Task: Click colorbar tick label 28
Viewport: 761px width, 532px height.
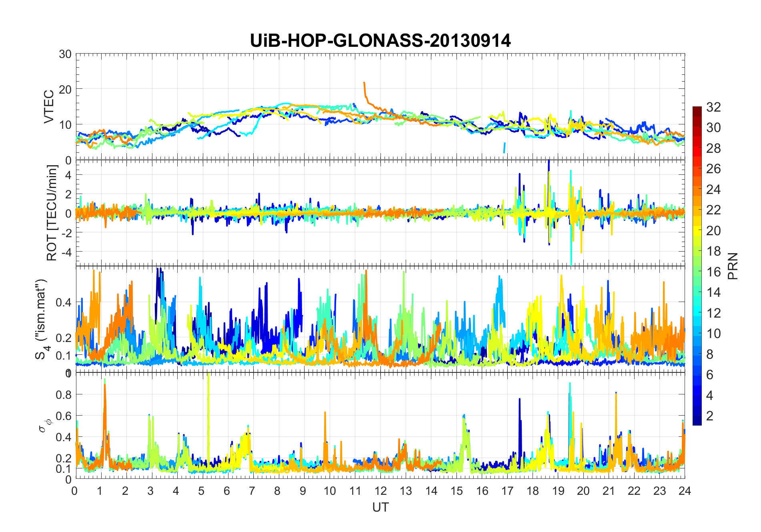Action: (x=713, y=148)
